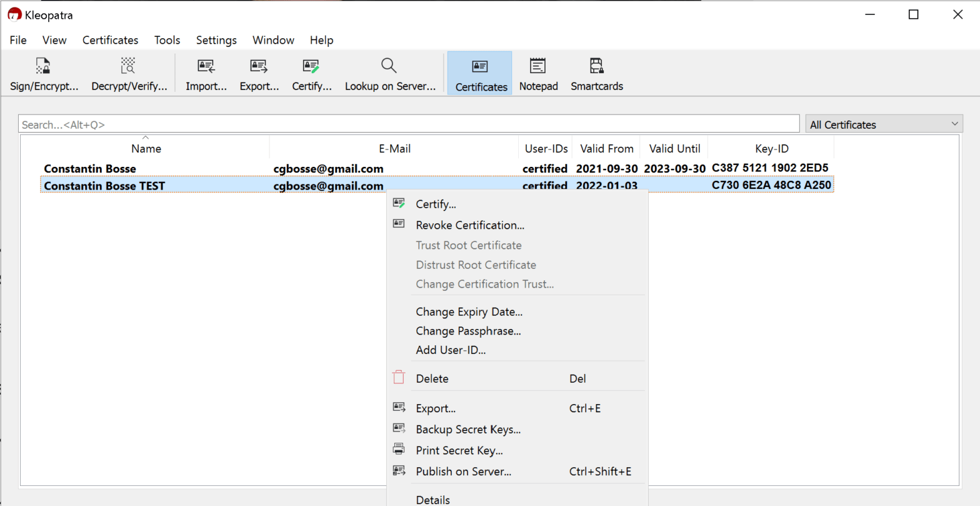Sort by the Key-ID column header

tap(771, 149)
